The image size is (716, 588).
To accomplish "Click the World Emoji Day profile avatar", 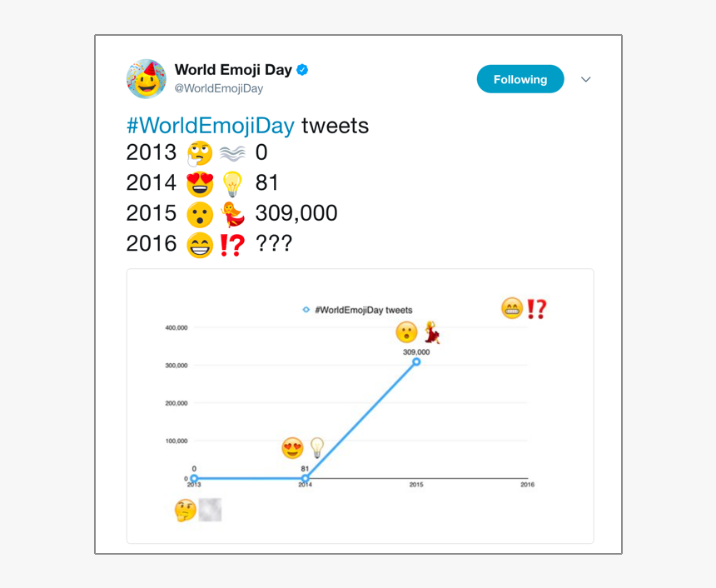I will pos(147,79).
